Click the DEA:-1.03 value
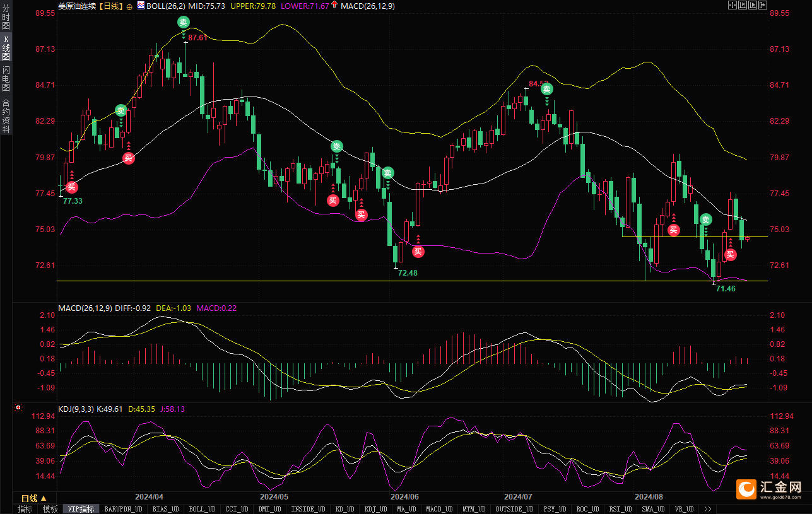The height and width of the screenshot is (514, 812). coord(174,308)
